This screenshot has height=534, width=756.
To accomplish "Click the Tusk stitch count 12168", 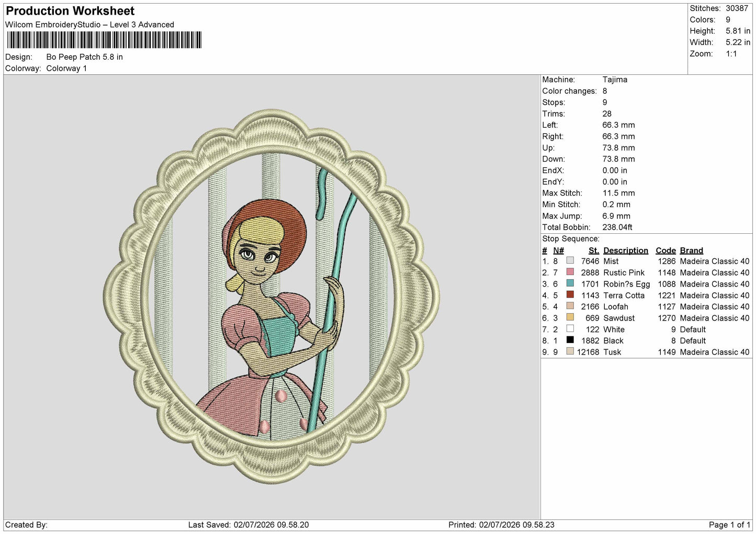I will click(588, 352).
